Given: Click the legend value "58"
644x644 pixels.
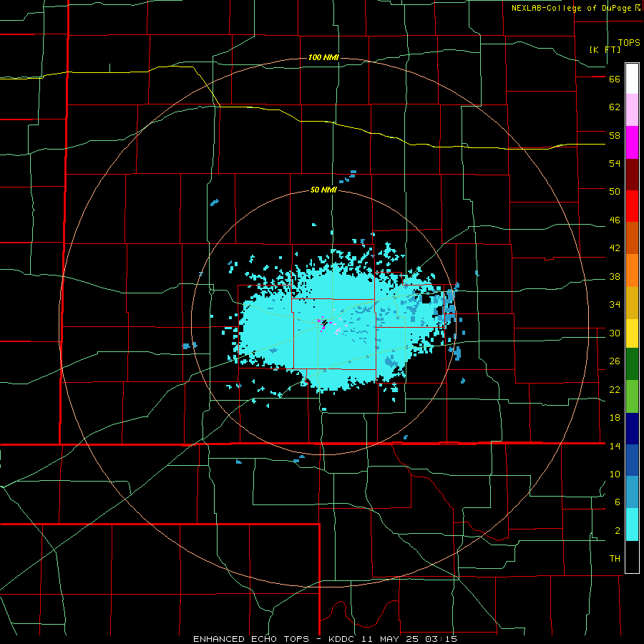Looking at the screenshot, I should pos(615,135).
